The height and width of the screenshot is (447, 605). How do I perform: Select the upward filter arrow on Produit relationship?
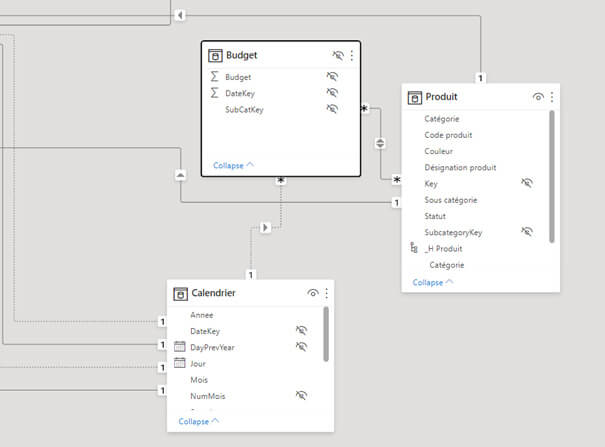[x=180, y=175]
